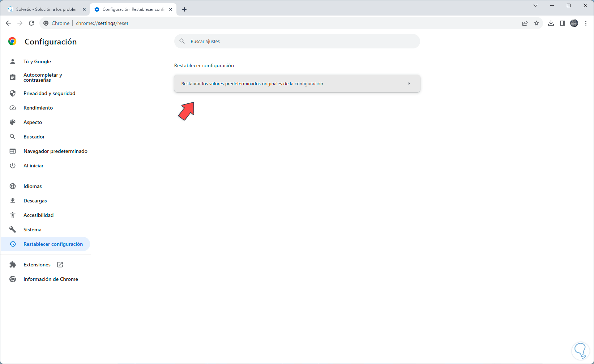594x364 pixels.
Task: Go to Privacidad y seguridad
Action: 45,93
